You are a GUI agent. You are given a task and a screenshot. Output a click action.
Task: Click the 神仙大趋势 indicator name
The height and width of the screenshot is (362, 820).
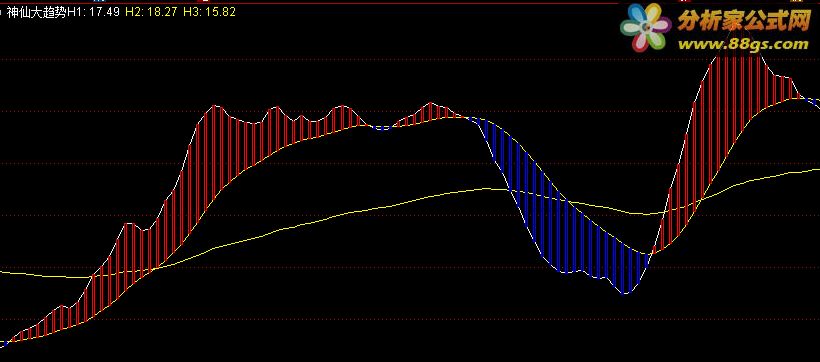pos(36,12)
